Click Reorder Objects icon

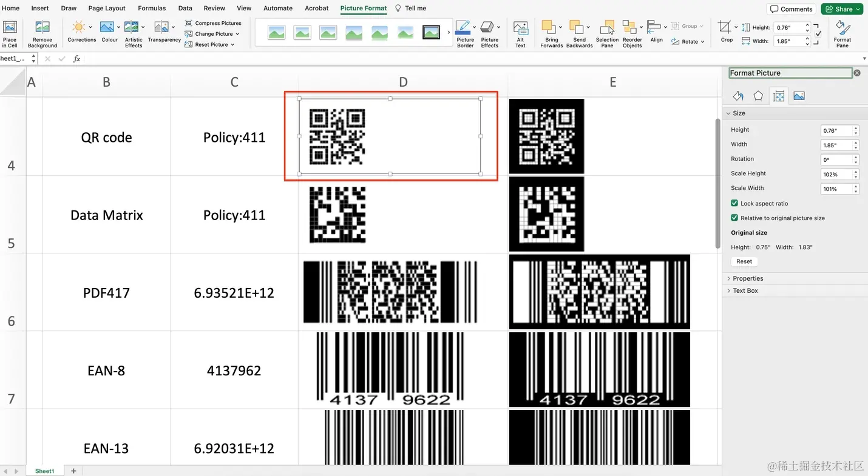point(629,27)
